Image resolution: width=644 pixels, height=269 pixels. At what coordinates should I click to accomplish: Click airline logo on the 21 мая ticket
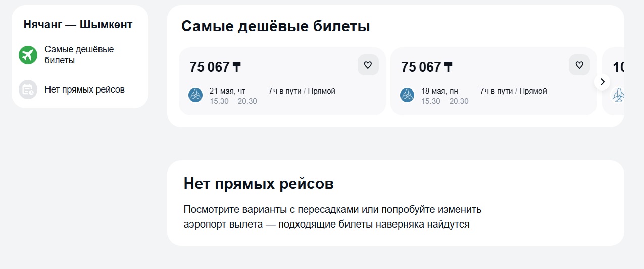[195, 95]
